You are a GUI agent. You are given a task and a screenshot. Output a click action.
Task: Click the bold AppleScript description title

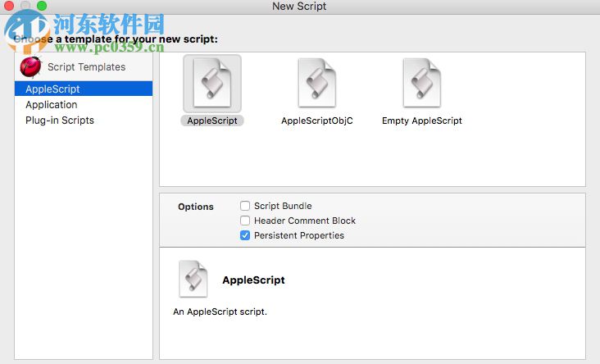tap(253, 280)
